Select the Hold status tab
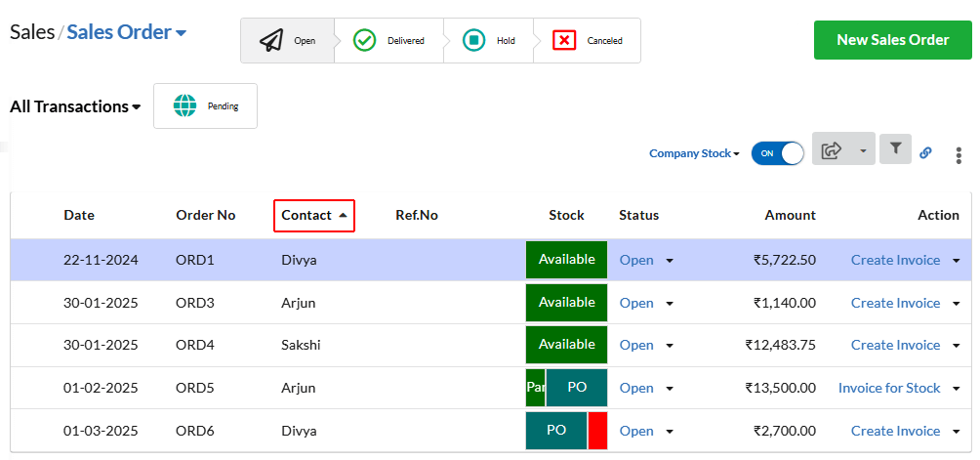 coord(489,41)
